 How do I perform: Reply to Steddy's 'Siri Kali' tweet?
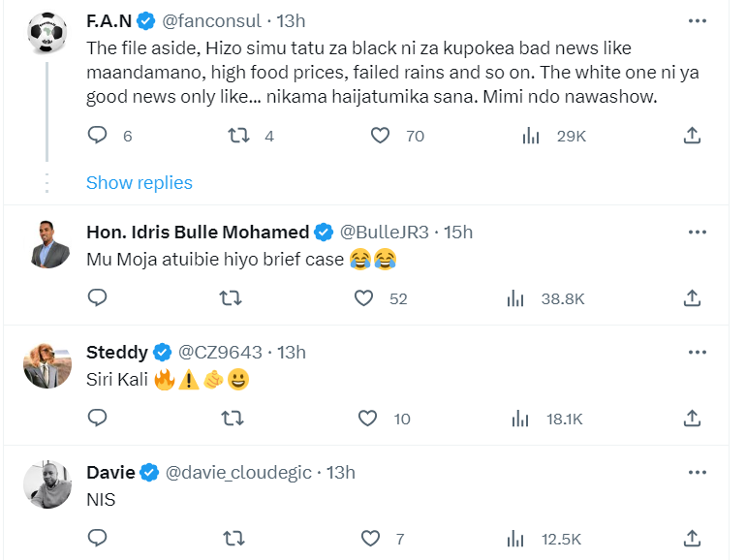(97, 419)
